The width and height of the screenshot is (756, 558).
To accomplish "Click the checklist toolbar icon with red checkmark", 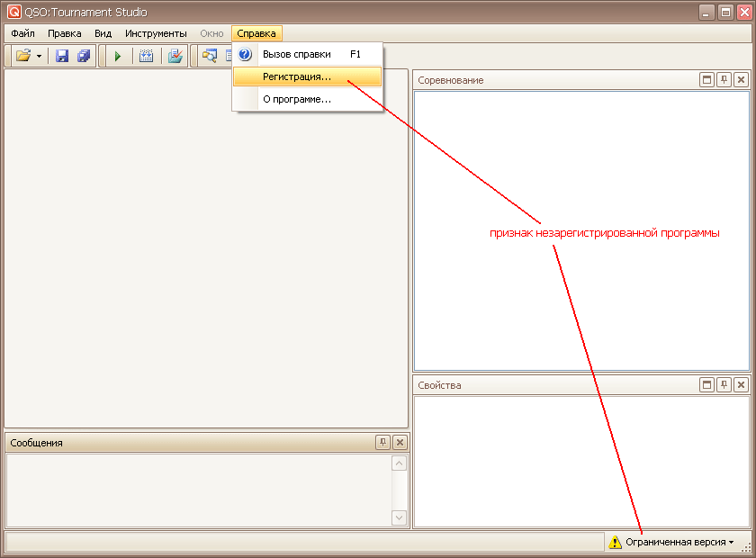I will pos(175,56).
